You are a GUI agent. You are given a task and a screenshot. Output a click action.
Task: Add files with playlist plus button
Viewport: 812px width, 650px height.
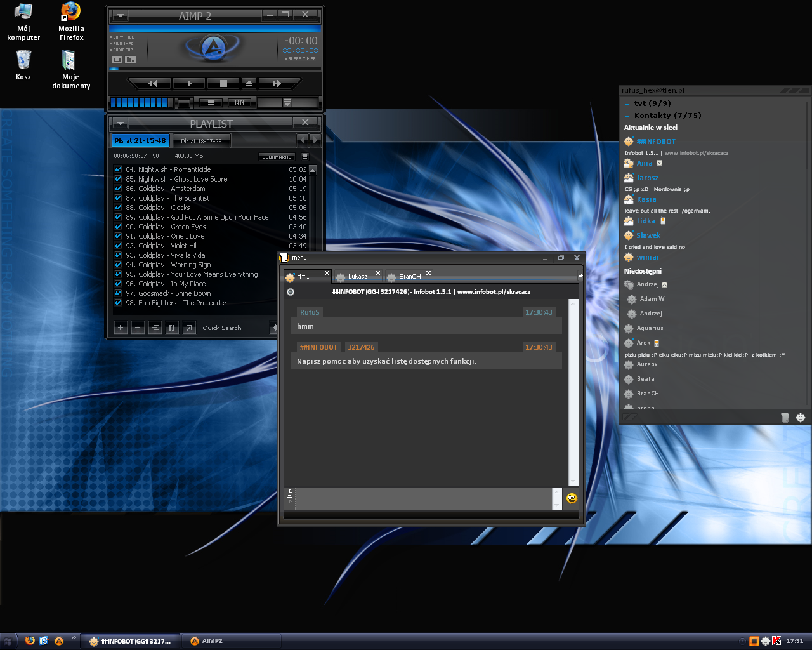tap(121, 328)
